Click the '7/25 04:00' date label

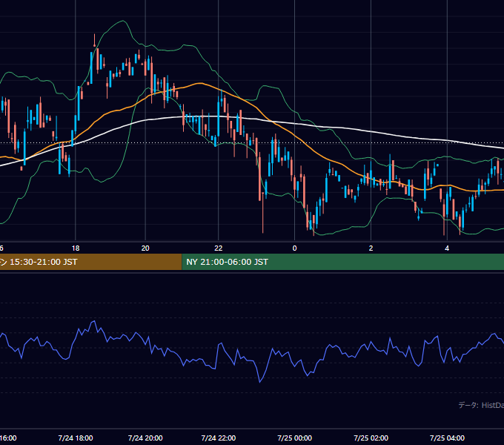[447, 438]
